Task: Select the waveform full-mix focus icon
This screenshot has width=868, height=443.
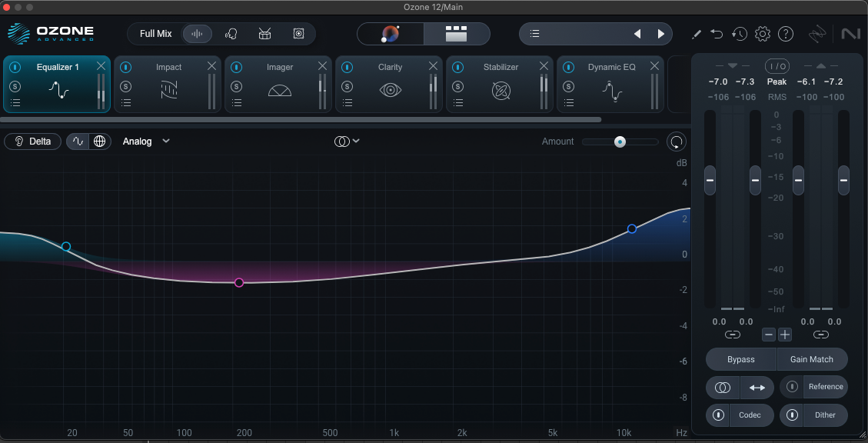Action: pos(197,34)
